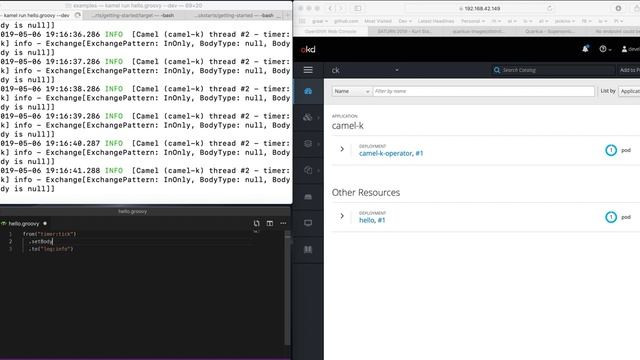This screenshot has height=360, width=640.
Task: Switch to the getting-started/target bash terminal tab
Action: pyautogui.click(x=133, y=15)
